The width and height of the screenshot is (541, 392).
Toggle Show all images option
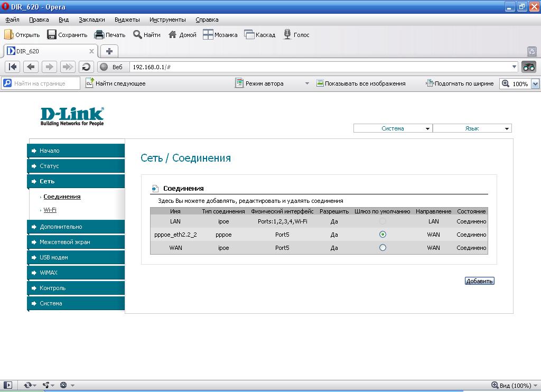click(361, 83)
